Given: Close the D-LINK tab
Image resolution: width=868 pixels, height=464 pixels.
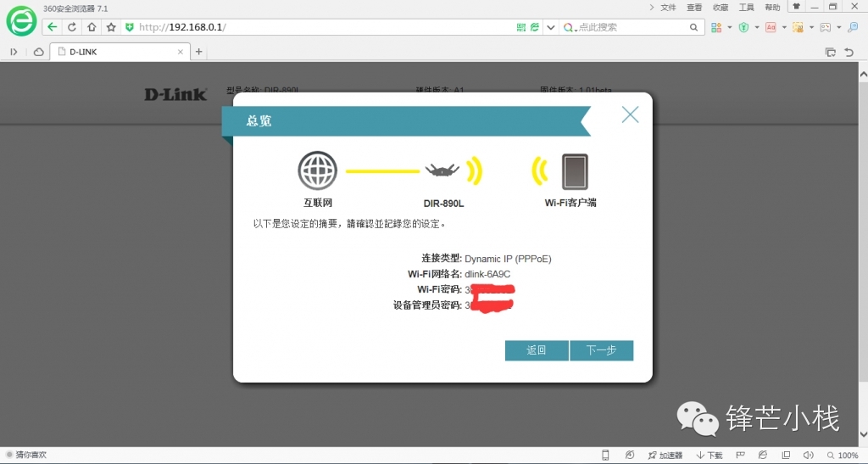Looking at the screenshot, I should pos(181,52).
